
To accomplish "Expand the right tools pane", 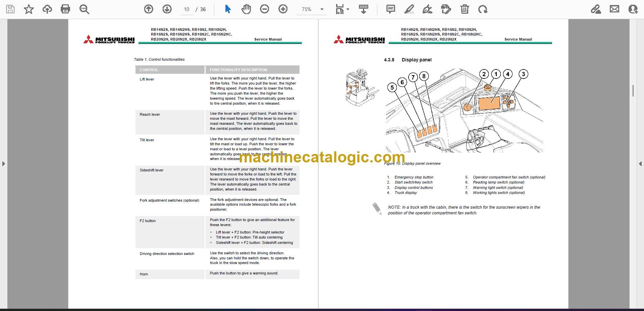I will (x=640, y=164).
